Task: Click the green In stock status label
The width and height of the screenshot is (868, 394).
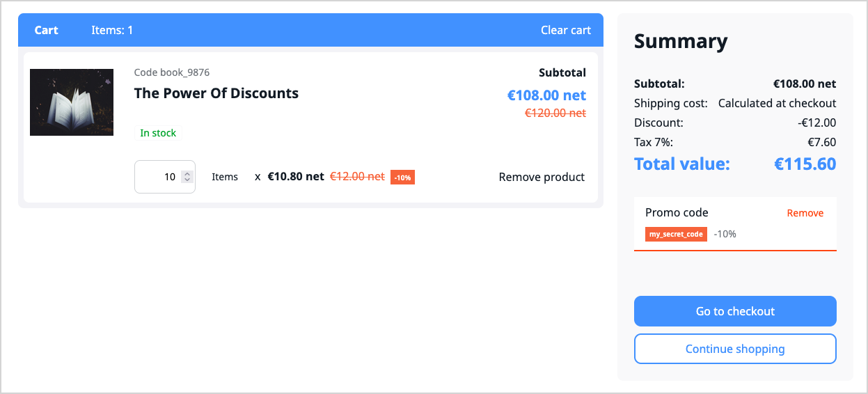Action: click(x=158, y=133)
